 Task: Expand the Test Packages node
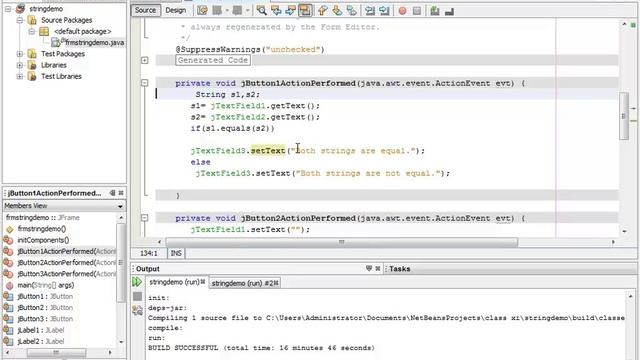pos(20,53)
